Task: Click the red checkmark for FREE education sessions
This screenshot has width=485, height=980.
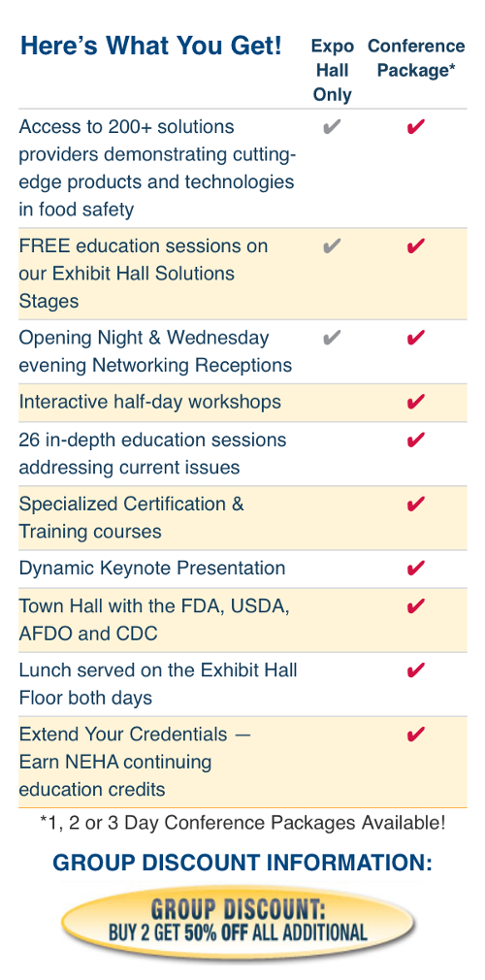Action: [x=415, y=246]
